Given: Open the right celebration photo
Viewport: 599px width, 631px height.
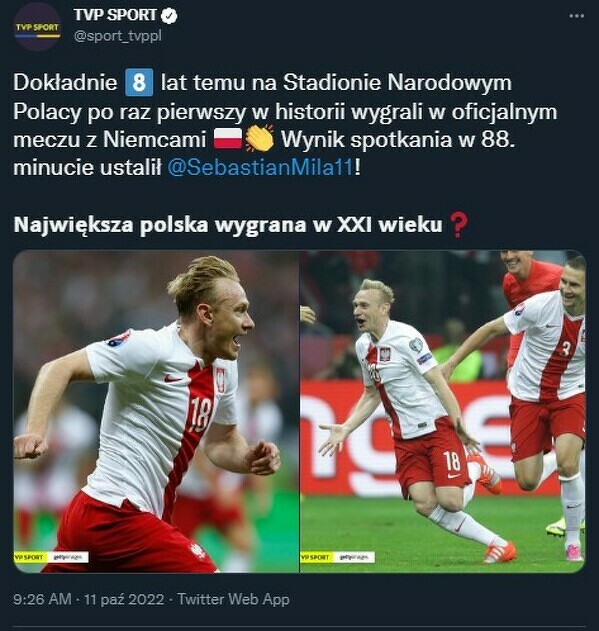Looking at the screenshot, I should coord(443,411).
